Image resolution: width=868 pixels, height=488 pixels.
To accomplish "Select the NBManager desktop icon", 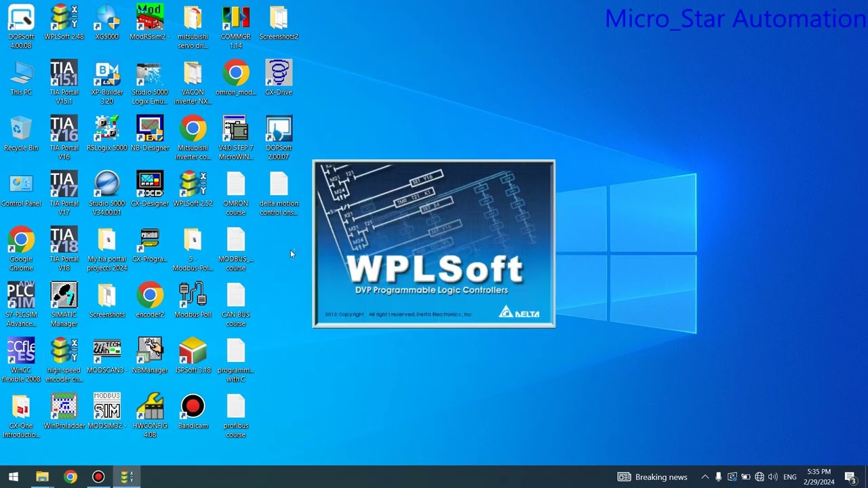I will click(x=150, y=355).
